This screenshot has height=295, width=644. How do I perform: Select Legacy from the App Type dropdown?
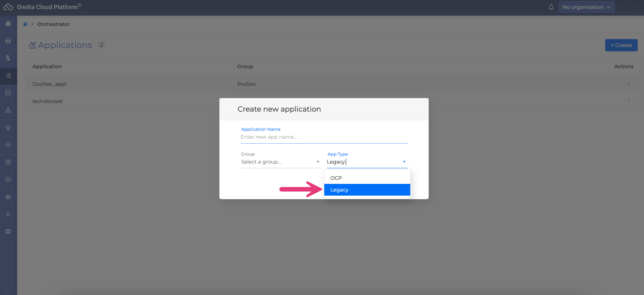[367, 190]
